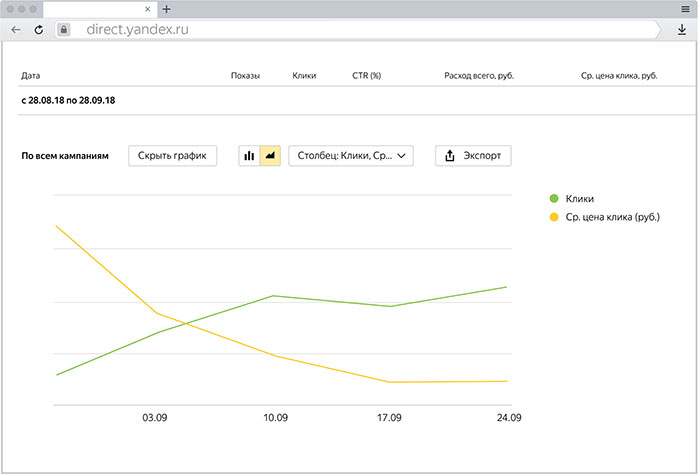Click the upload icon inside the Экспорт button
Screen dimensions: 700x476
tap(450, 156)
